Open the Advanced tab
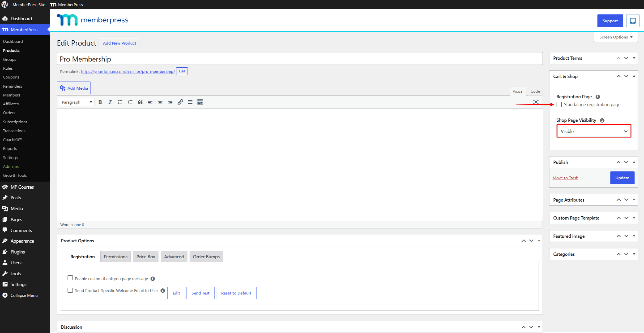This screenshot has height=333, width=644. tap(174, 257)
